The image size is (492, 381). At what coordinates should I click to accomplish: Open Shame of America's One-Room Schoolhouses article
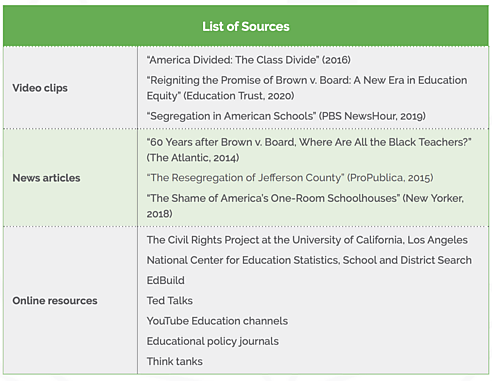coord(305,206)
